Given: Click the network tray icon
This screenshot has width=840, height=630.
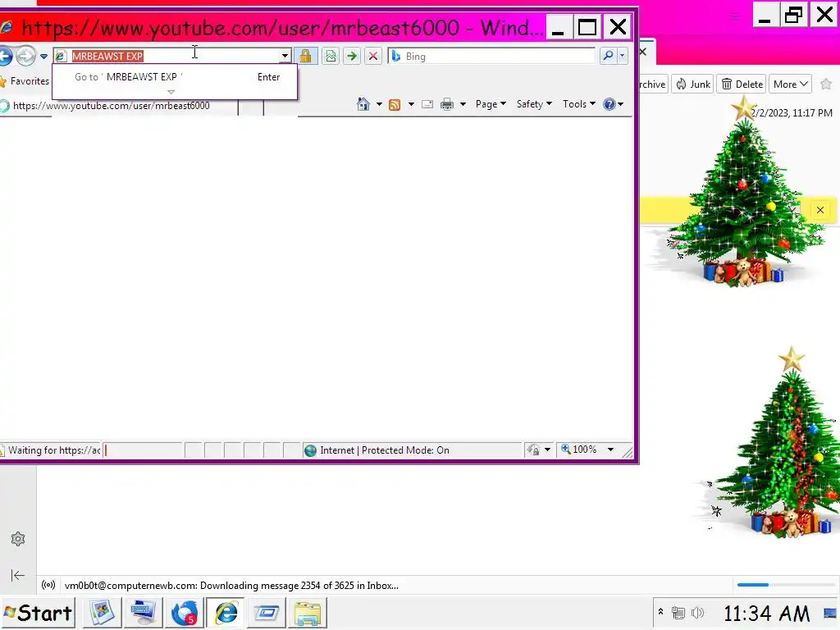Looking at the screenshot, I should point(678,612).
